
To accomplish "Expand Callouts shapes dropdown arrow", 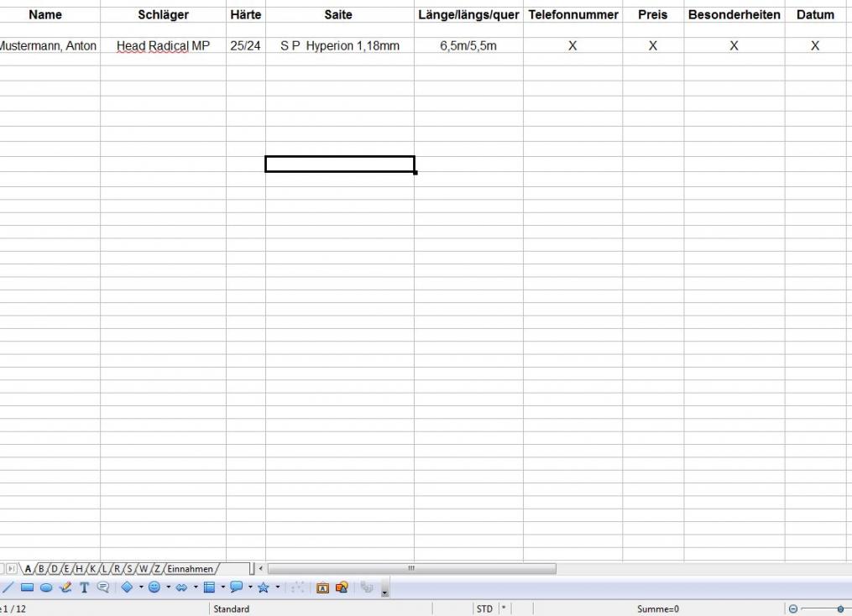I will (250, 587).
